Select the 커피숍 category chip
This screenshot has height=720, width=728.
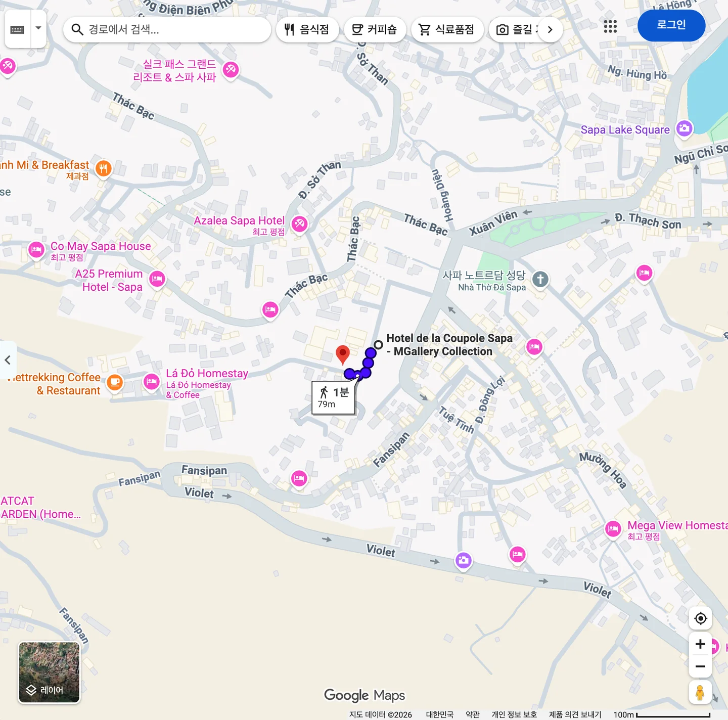[x=375, y=29]
